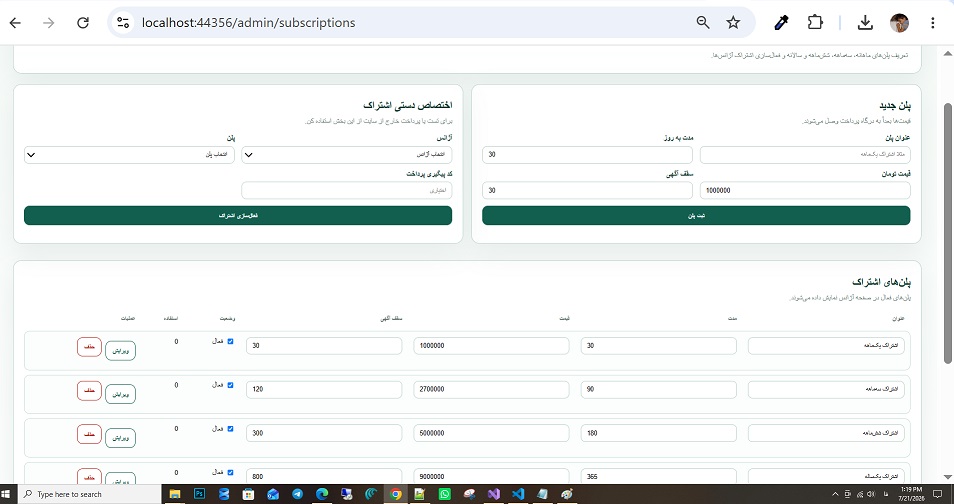Screen dimensions: 954x504
Task: Uncheck فعال for the 1000000 plan
Action: point(230,341)
